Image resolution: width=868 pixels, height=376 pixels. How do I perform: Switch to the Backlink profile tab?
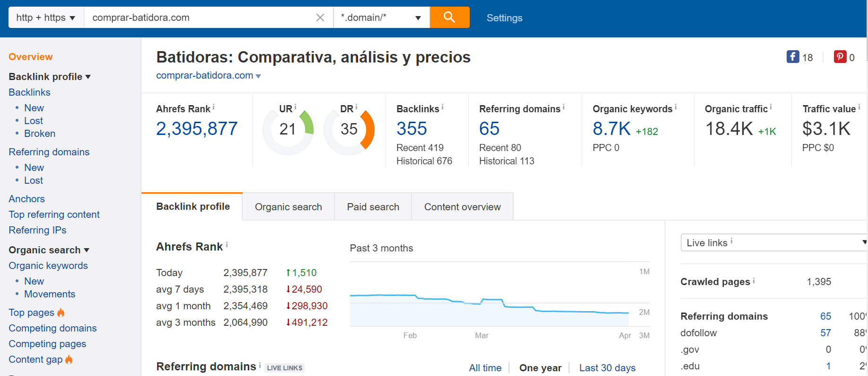pos(193,206)
